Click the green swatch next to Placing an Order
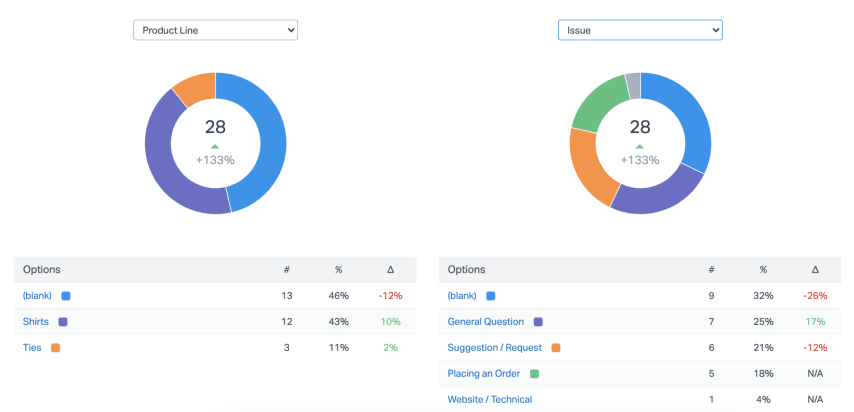Screen dimensions: 854x412 (x=534, y=374)
